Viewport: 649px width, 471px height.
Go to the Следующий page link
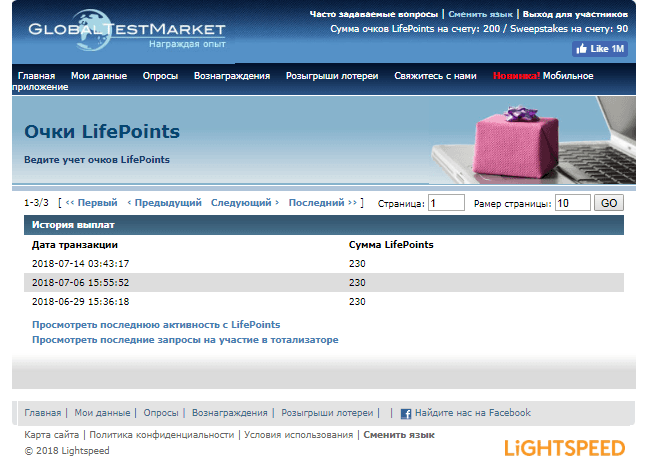click(241, 203)
